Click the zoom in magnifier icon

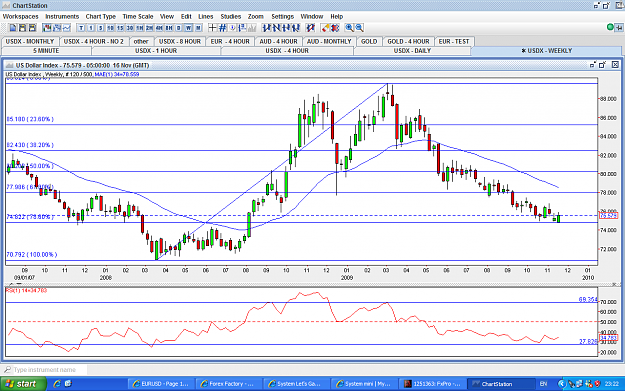(x=350, y=28)
